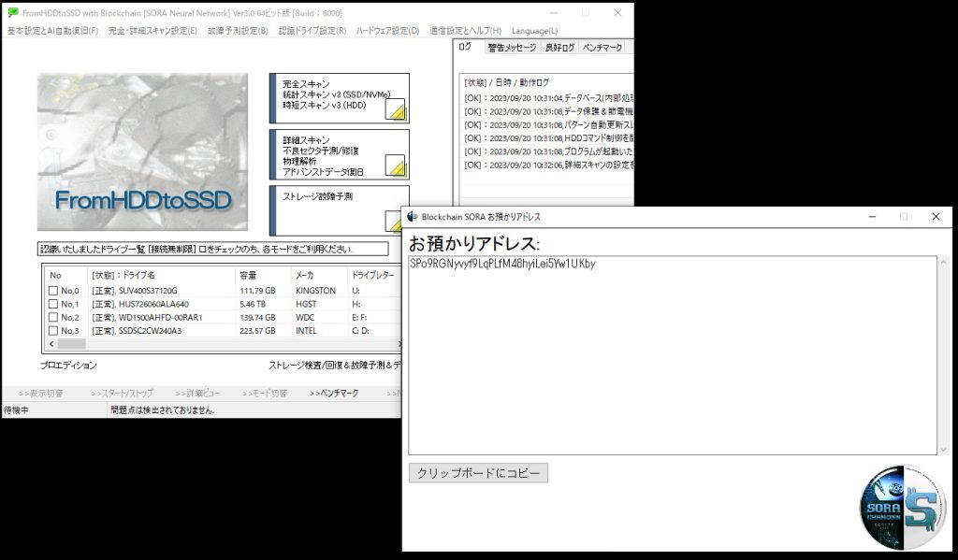
Task: Open the Language(L) menu
Action: (534, 31)
